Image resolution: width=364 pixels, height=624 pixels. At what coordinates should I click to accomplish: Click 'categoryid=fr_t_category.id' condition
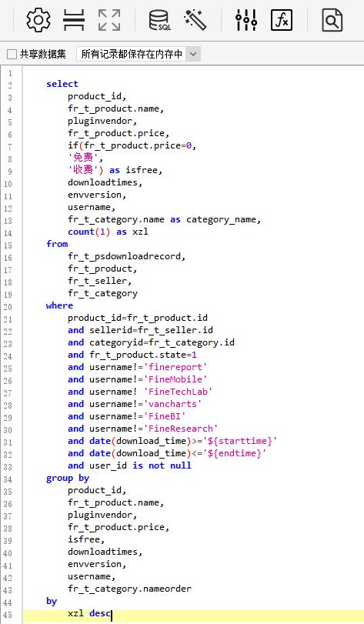click(162, 342)
